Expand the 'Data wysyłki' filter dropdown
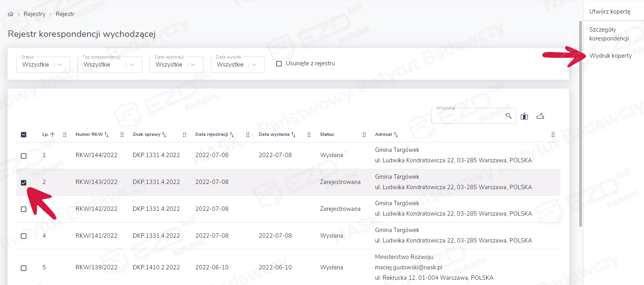644x285 pixels. (x=254, y=65)
